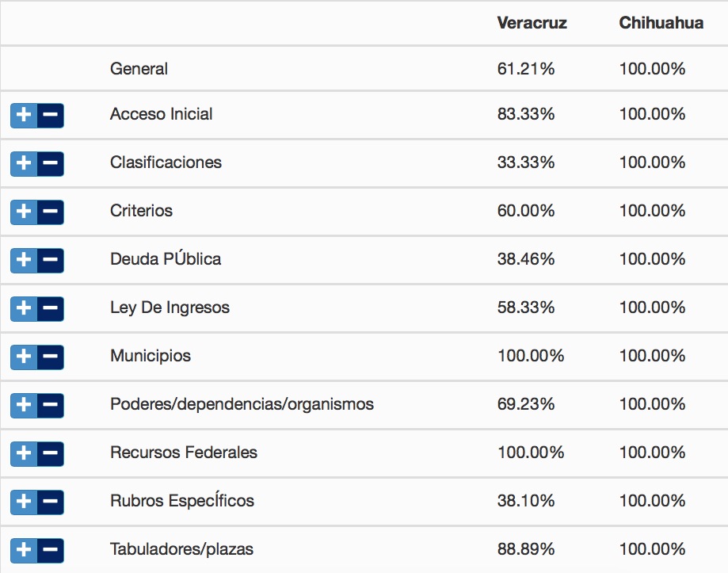Image resolution: width=728 pixels, height=573 pixels.
Task: Collapse Municipios row with minus button
Action: point(50,357)
